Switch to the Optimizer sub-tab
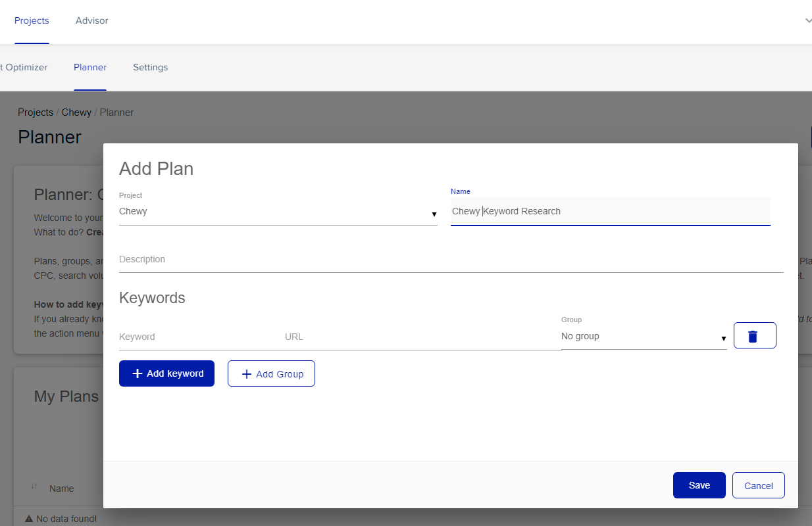This screenshot has width=812, height=526. point(24,67)
